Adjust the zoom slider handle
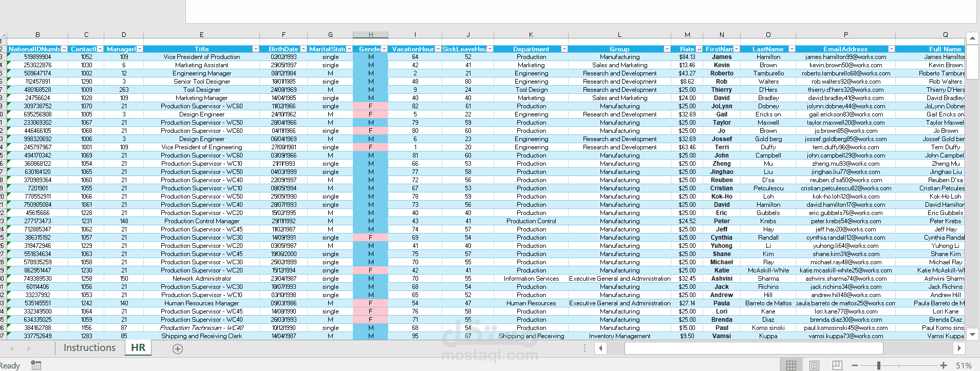Screen dimensions: 980x371 point(879,365)
